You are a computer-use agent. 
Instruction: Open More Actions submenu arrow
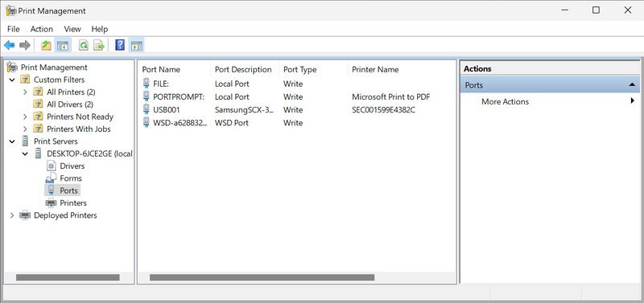(633, 100)
